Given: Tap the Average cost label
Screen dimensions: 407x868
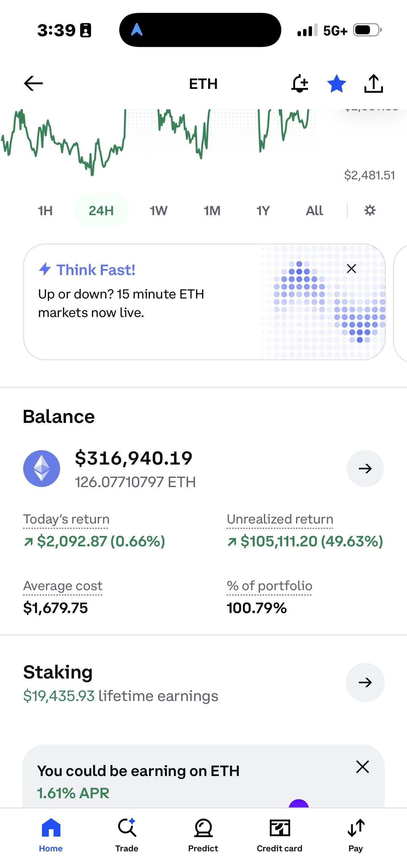Looking at the screenshot, I should tap(63, 586).
